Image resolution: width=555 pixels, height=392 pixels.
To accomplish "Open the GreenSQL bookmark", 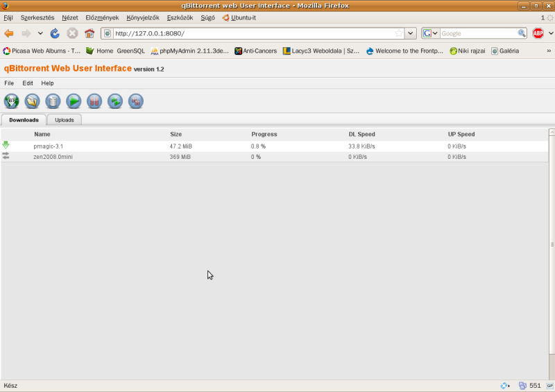I will click(130, 51).
